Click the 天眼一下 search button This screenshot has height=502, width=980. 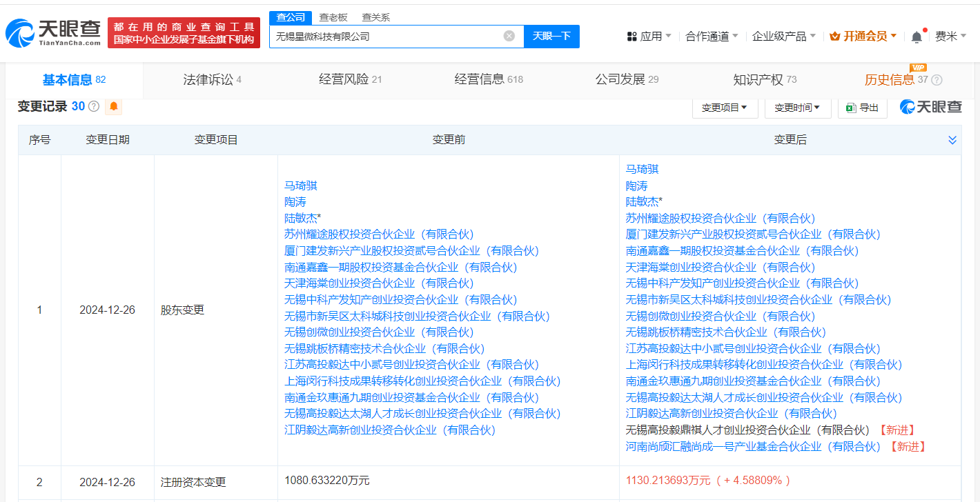click(551, 36)
